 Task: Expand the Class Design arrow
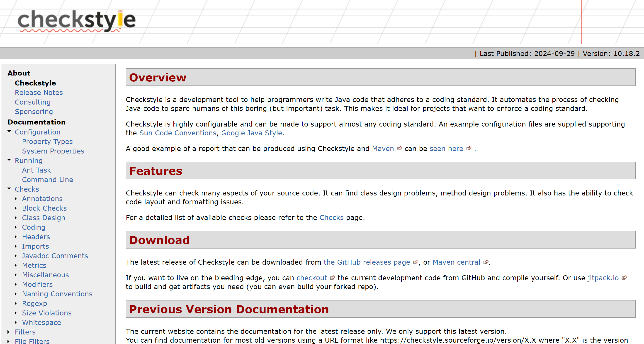[x=16, y=218]
